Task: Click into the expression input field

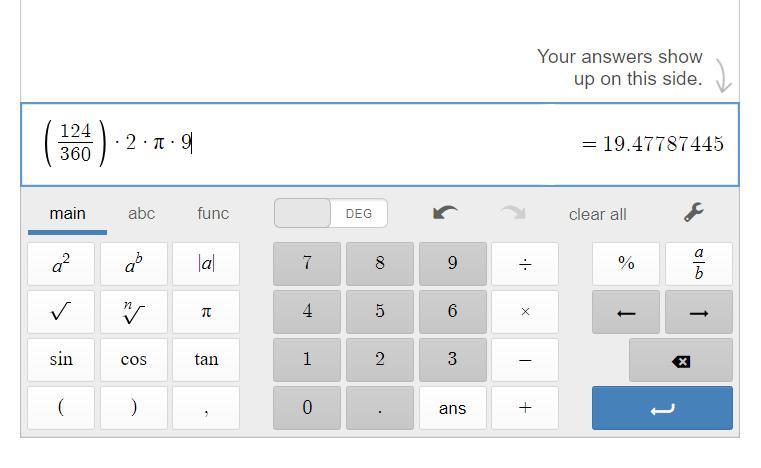Action: pyautogui.click(x=350, y=144)
